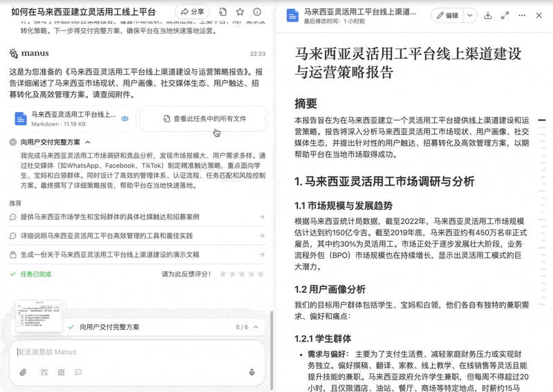
Task: Select suggestion 生成一份关于 演示文稿
Action: [138, 254]
